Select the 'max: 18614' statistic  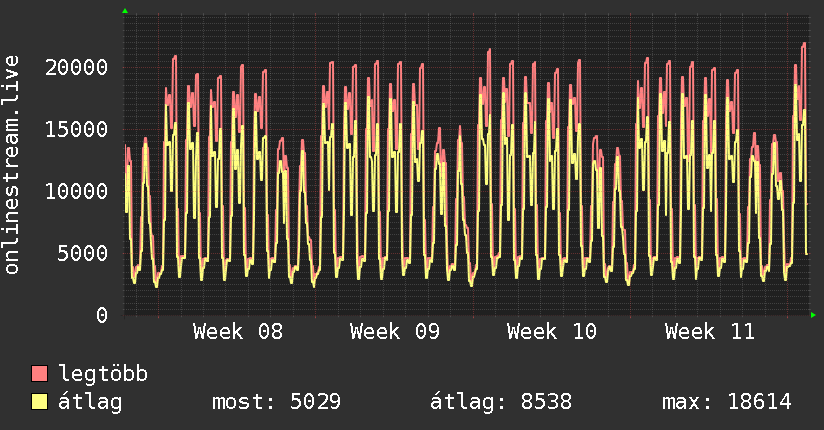pyautogui.click(x=727, y=402)
